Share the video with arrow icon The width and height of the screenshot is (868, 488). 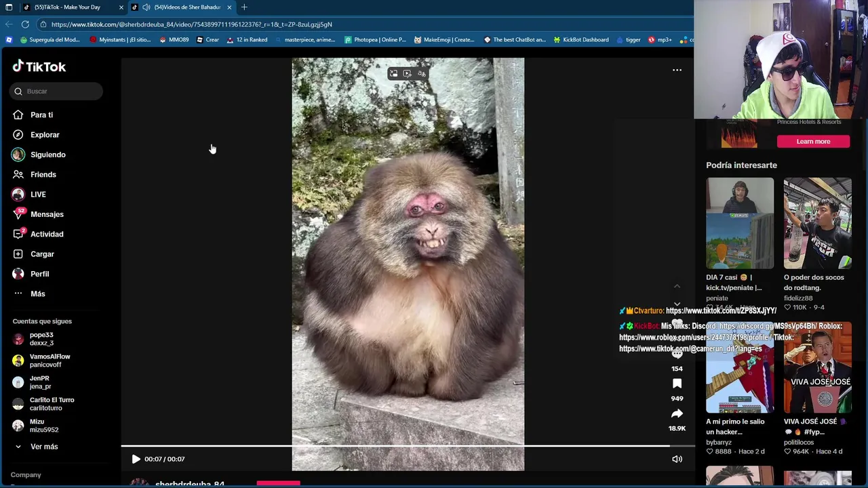pos(677,413)
